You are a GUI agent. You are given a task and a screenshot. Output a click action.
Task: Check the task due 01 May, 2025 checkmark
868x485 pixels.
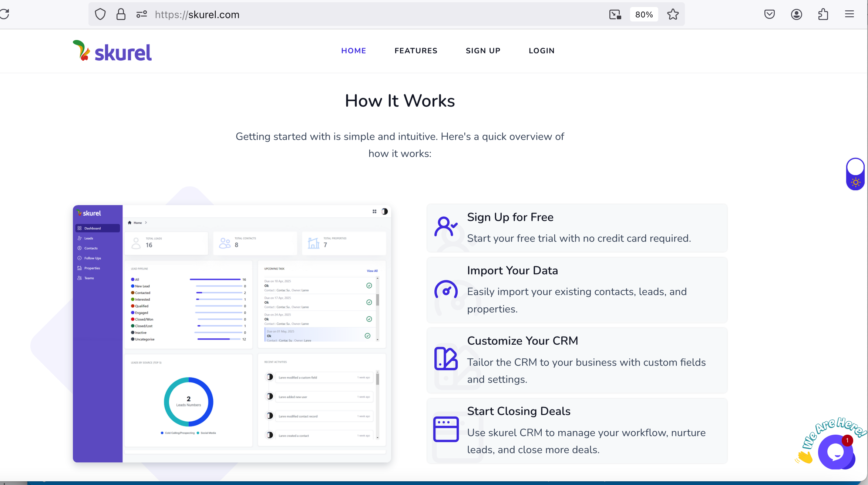coord(367,336)
